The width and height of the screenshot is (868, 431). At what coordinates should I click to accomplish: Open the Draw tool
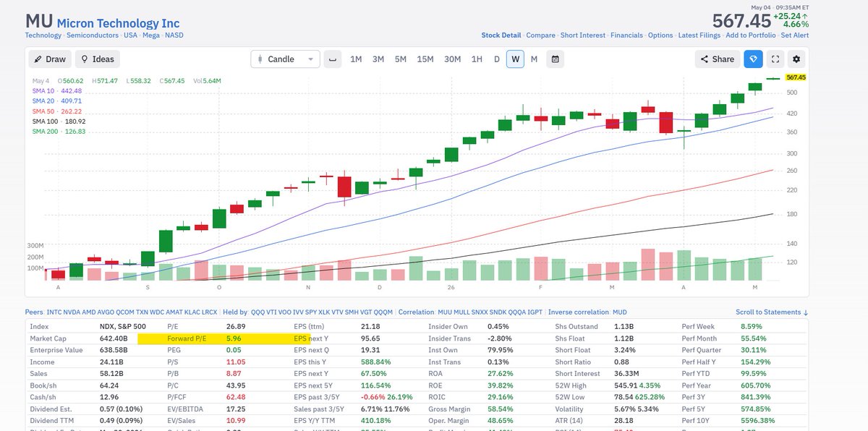(51, 59)
